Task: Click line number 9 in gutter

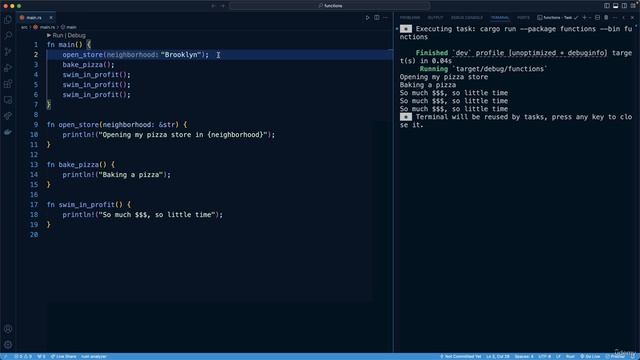Action: click(x=36, y=125)
